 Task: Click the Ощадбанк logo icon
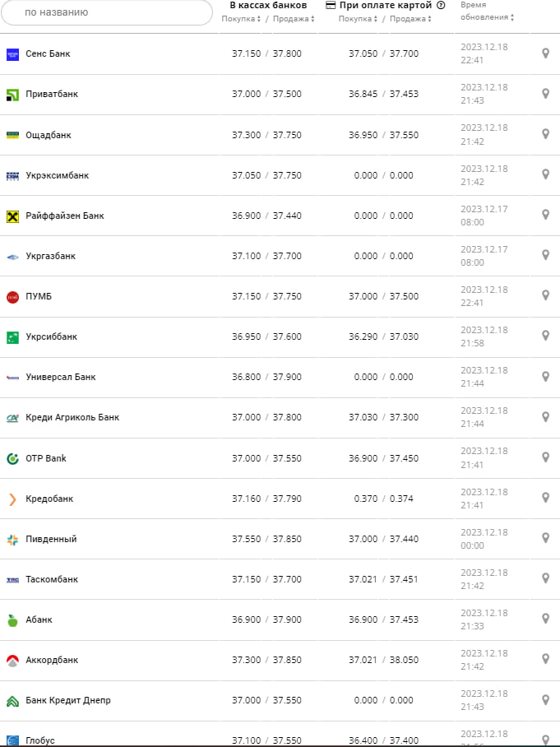tap(12, 134)
